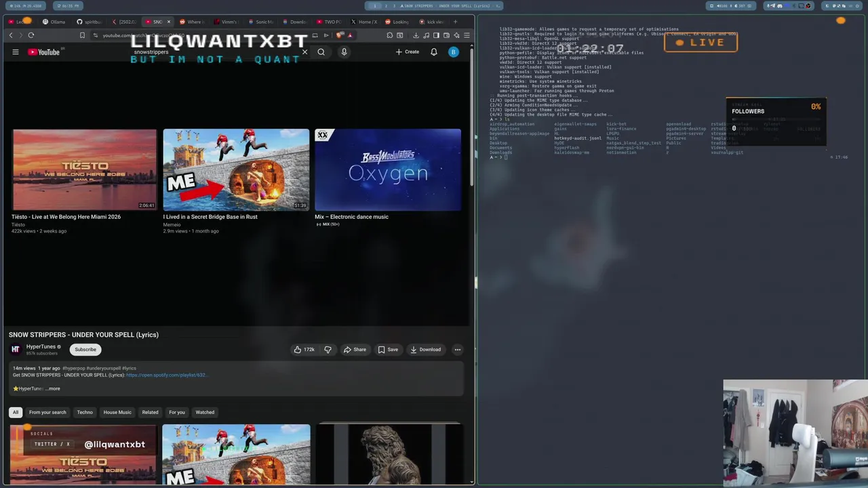Select the Related filter chip
868x488 pixels.
tap(151, 412)
